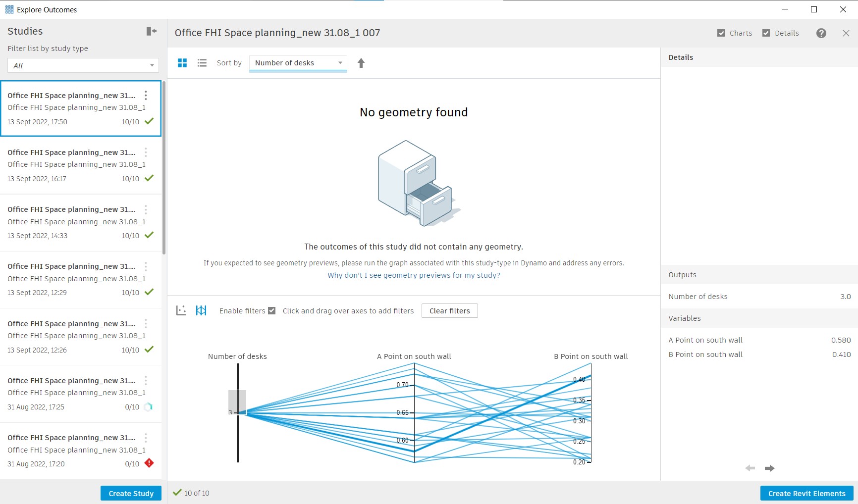Collapse the Studies panel
Image resolution: width=858 pixels, height=504 pixels.
152,31
